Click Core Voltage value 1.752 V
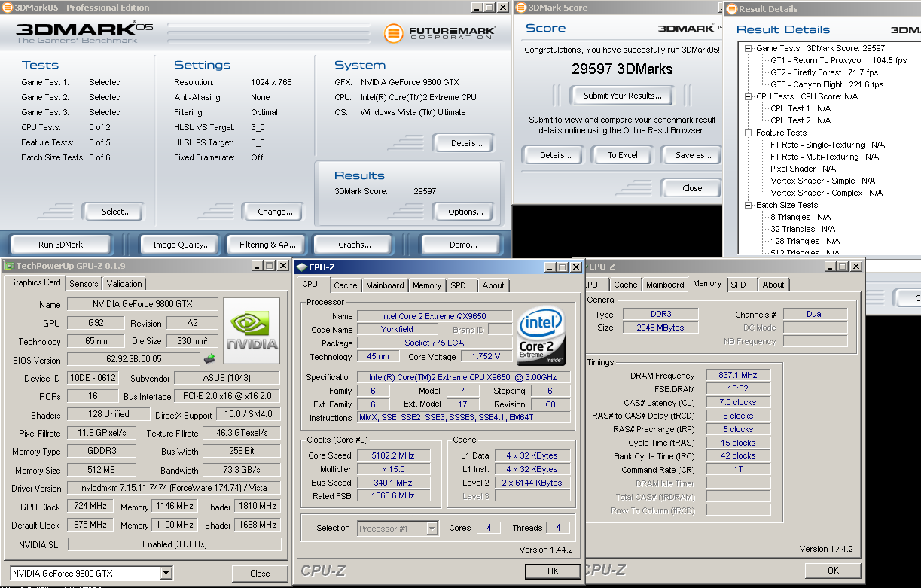921x588 pixels. point(486,356)
